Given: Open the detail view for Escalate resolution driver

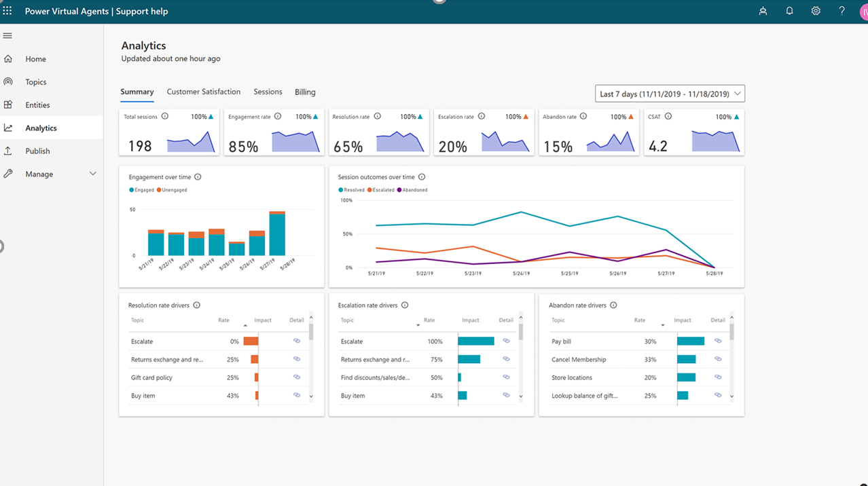Looking at the screenshot, I should pos(295,341).
